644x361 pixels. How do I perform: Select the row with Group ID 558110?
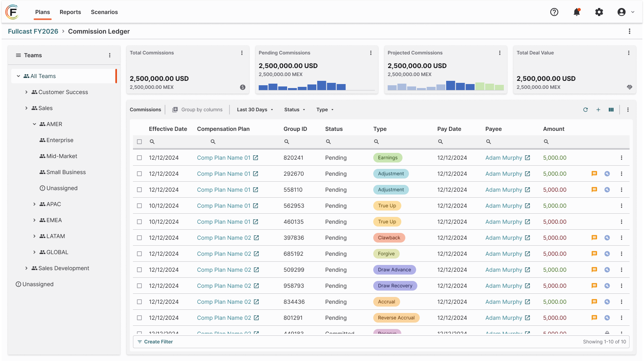(x=139, y=190)
